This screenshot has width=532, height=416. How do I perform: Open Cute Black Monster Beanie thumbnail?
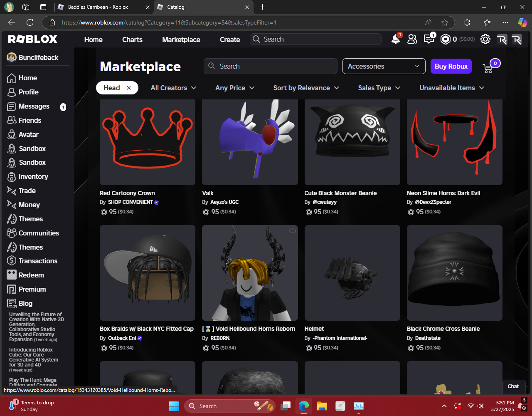pyautogui.click(x=352, y=142)
